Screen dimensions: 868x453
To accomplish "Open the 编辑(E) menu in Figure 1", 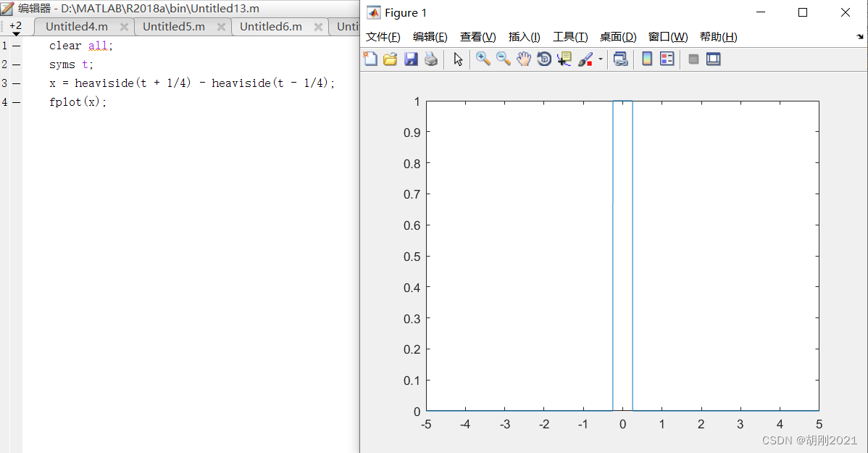I will pos(430,37).
